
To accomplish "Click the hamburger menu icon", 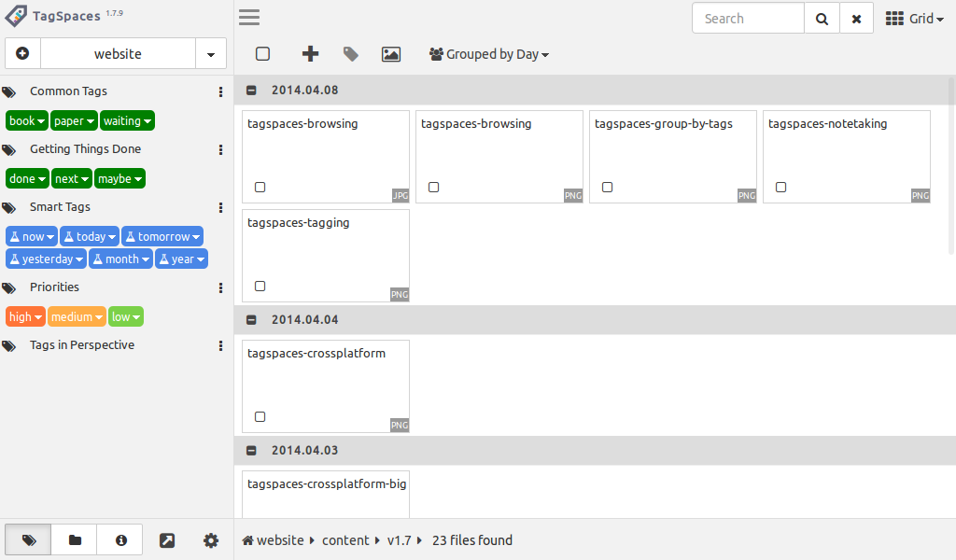I will point(249,18).
